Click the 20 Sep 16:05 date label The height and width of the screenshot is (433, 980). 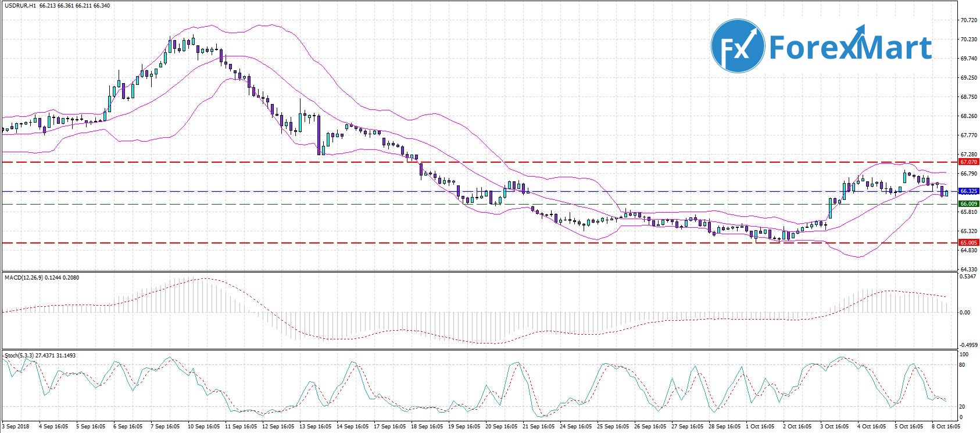pyautogui.click(x=502, y=427)
